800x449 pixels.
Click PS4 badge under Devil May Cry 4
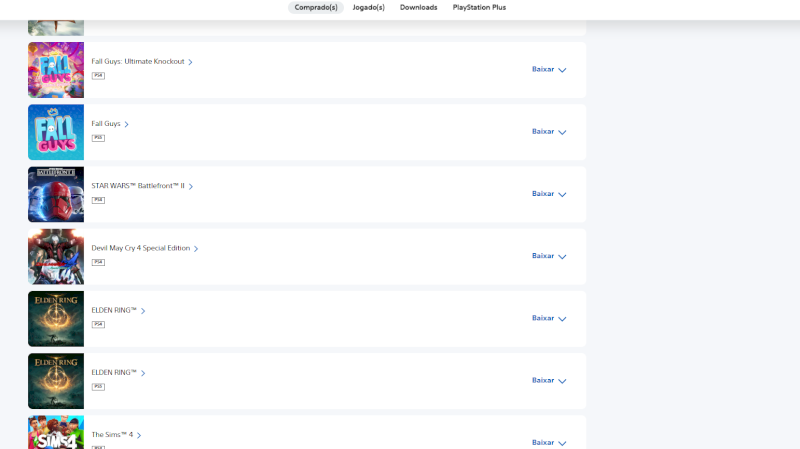pyautogui.click(x=98, y=262)
